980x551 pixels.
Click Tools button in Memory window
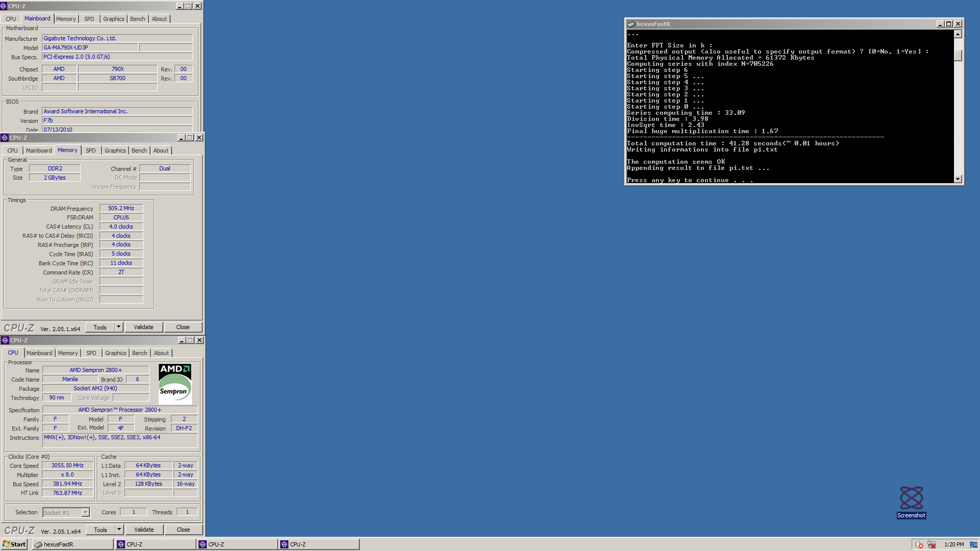(100, 327)
